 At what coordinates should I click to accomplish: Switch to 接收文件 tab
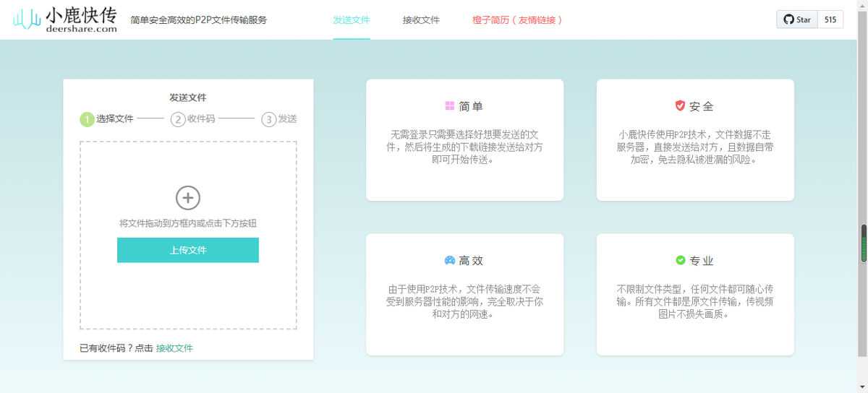click(421, 20)
